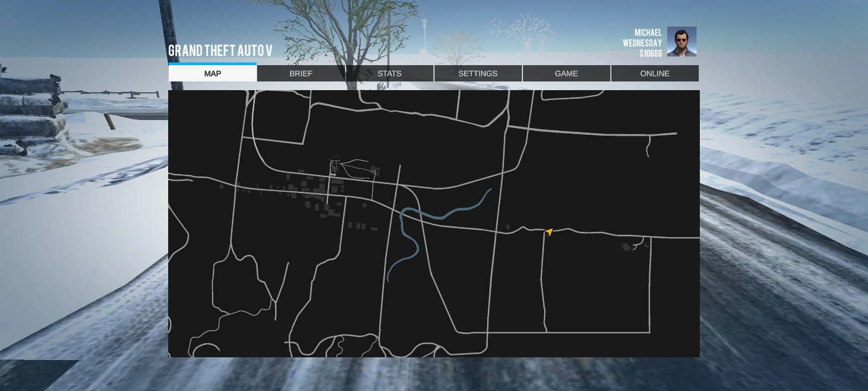Click the Grand Theft Auto V title
The height and width of the screenshot is (391, 868).
(x=220, y=51)
